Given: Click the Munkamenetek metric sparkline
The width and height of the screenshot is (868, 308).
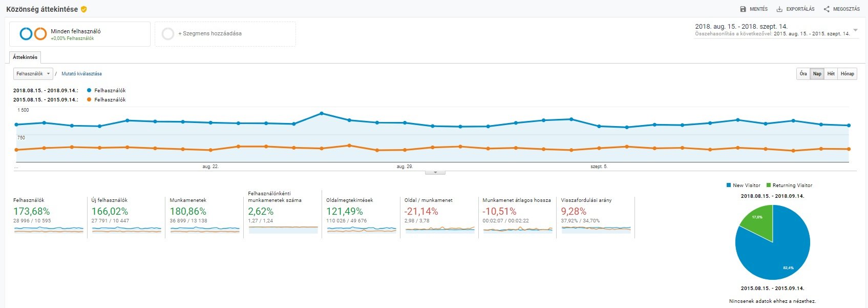Looking at the screenshot, I should 205,230.
